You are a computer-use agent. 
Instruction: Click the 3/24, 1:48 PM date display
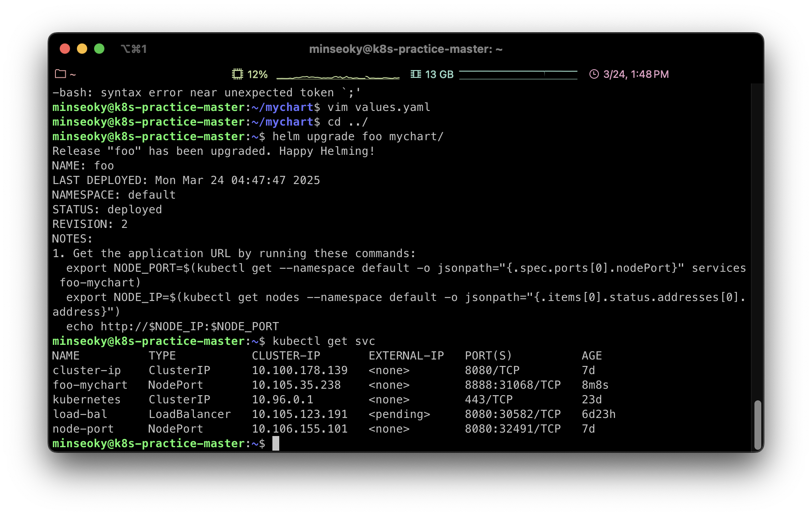636,74
